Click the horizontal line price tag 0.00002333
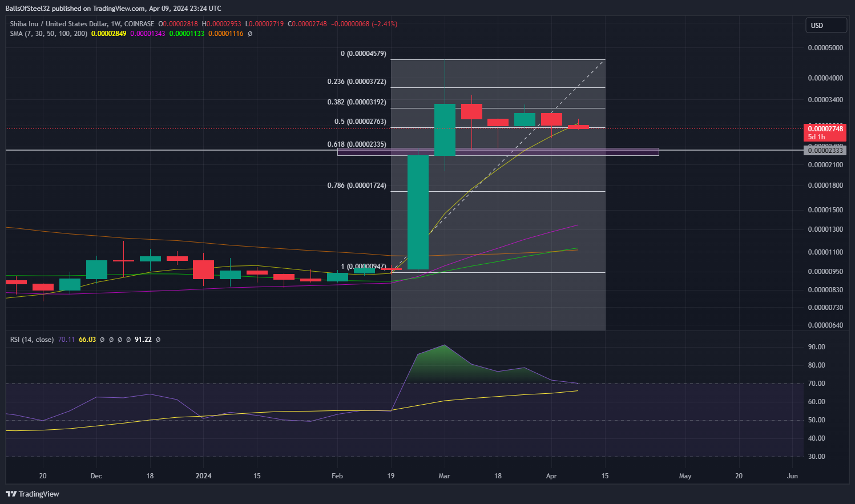The image size is (855, 504). (x=825, y=150)
